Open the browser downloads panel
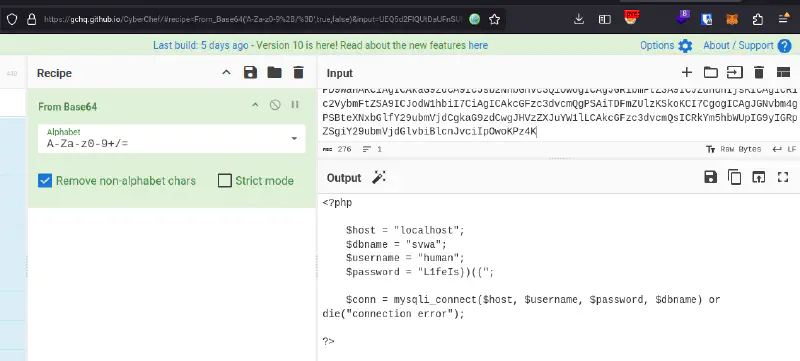This screenshot has width=800, height=361. tap(579, 19)
